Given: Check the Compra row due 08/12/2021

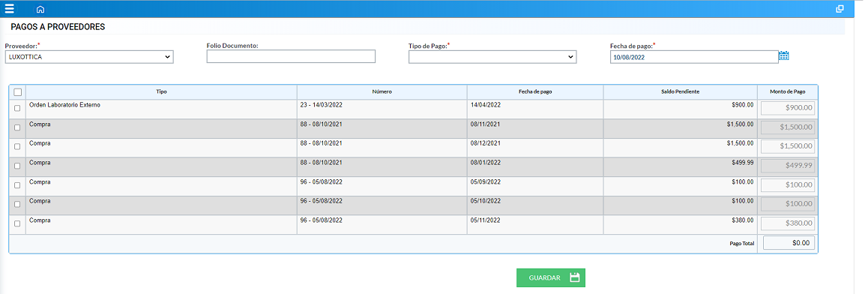Looking at the screenshot, I should click(x=17, y=147).
